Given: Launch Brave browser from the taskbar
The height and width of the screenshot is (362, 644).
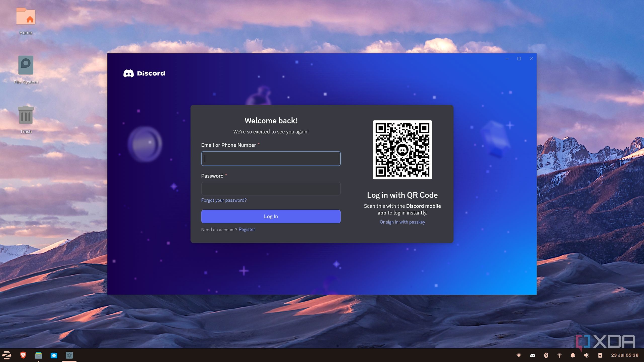Looking at the screenshot, I should coord(23,355).
